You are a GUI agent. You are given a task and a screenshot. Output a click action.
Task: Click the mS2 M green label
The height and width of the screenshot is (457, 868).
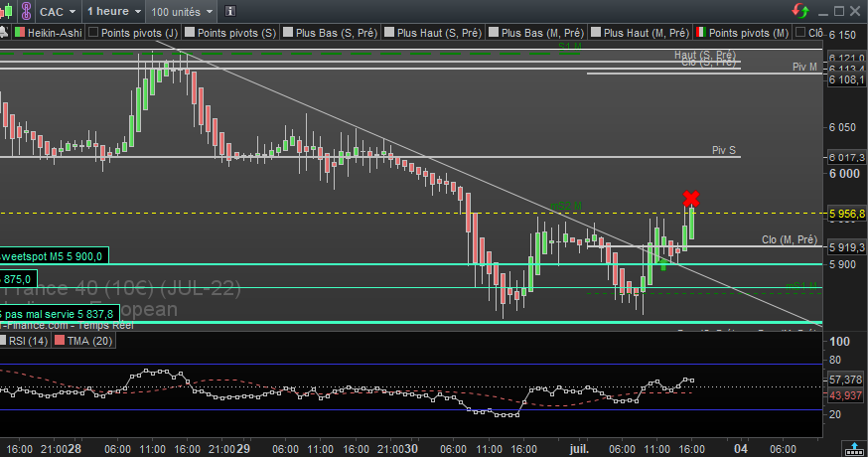click(566, 206)
